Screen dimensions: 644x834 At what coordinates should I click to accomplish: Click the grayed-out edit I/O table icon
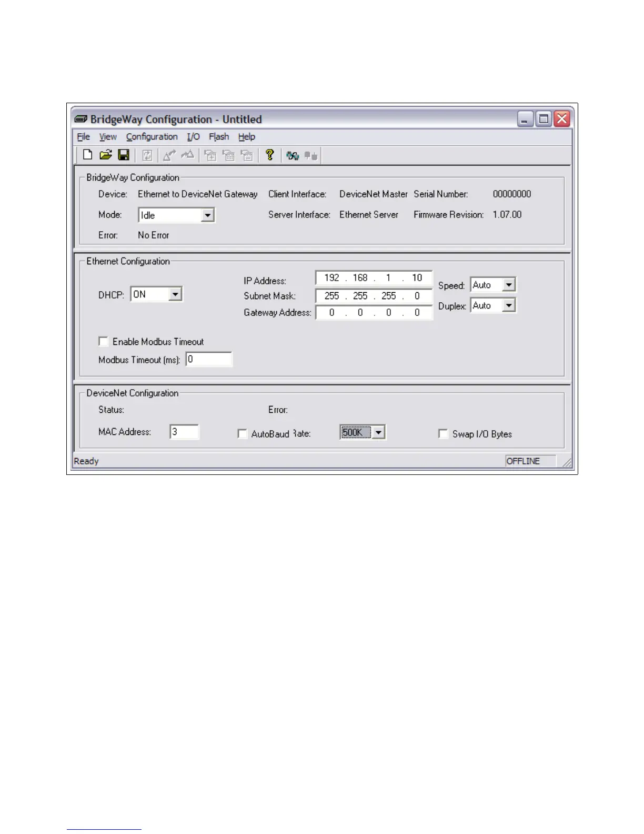(228, 155)
